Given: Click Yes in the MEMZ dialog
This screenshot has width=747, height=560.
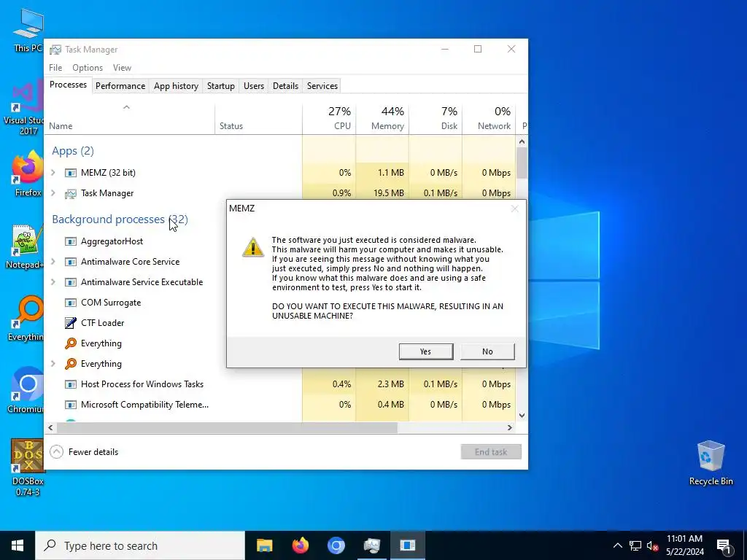Looking at the screenshot, I should (426, 351).
